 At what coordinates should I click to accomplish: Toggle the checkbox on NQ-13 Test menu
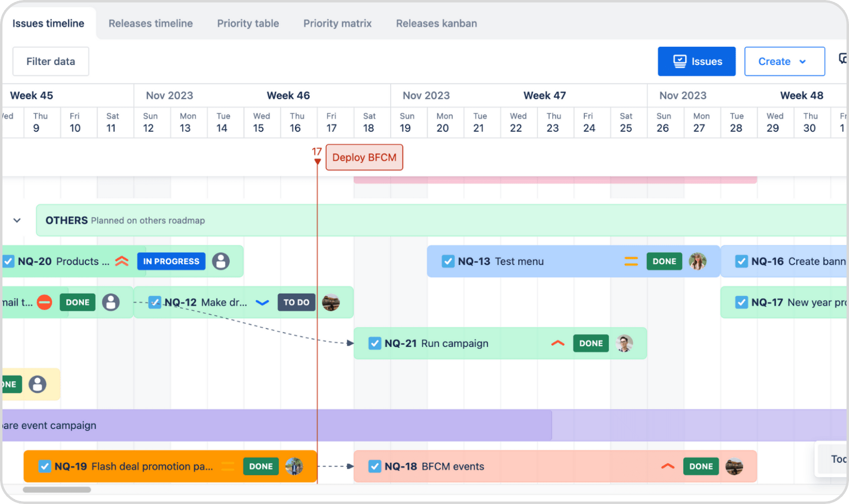coord(448,261)
